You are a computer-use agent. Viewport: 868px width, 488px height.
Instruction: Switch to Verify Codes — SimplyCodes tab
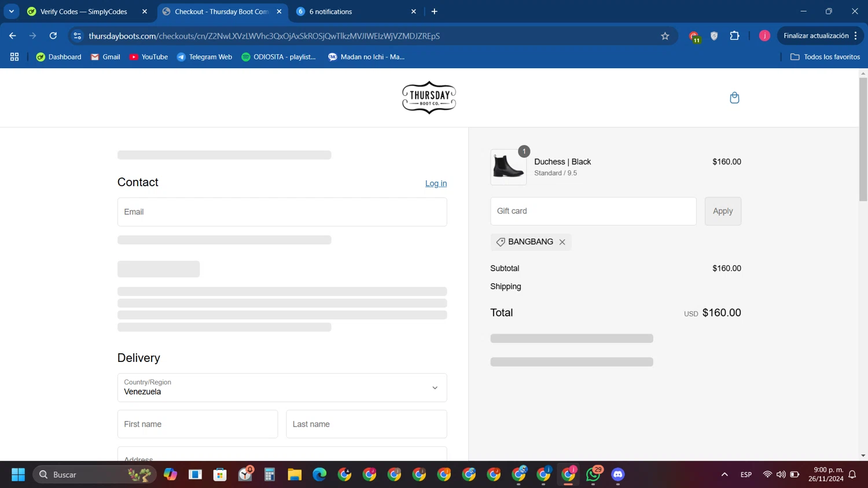(84, 12)
